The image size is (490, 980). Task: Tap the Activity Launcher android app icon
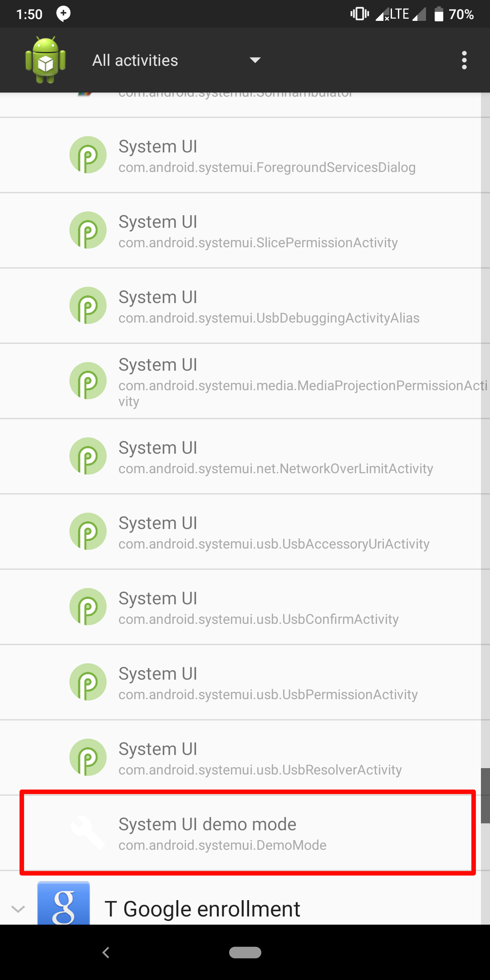click(x=45, y=60)
